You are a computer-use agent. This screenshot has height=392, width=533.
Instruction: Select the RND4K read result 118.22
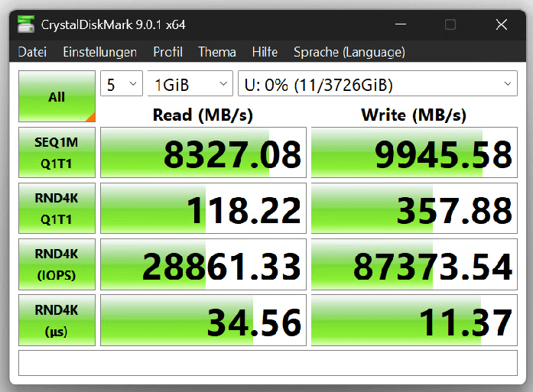pos(203,209)
